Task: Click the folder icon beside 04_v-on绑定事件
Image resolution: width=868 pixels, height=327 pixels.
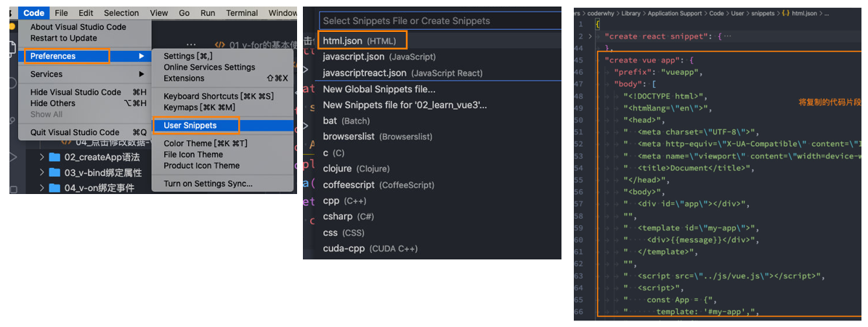Action: tap(54, 188)
